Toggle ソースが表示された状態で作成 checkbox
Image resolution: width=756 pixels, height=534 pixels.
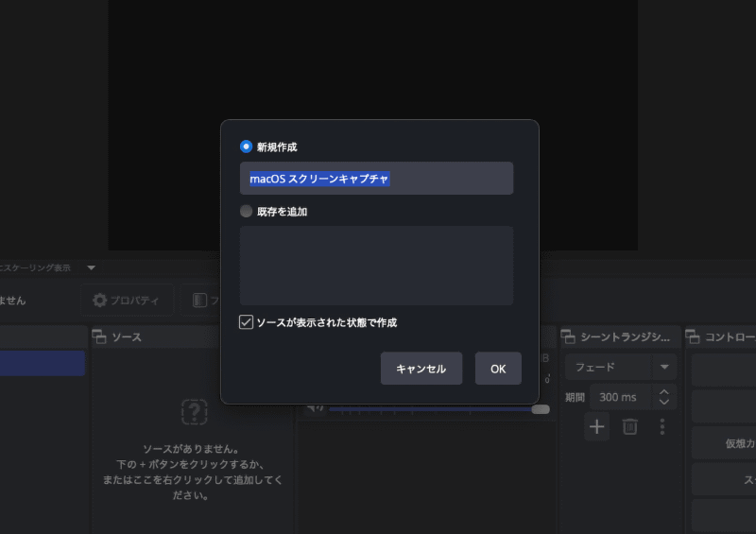[x=246, y=322]
